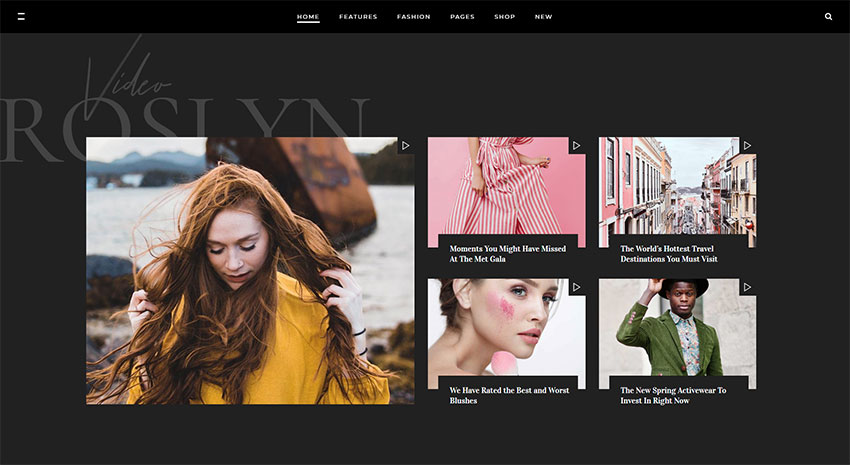The height and width of the screenshot is (465, 850).
Task: Open the New menu item
Action: pyautogui.click(x=543, y=17)
